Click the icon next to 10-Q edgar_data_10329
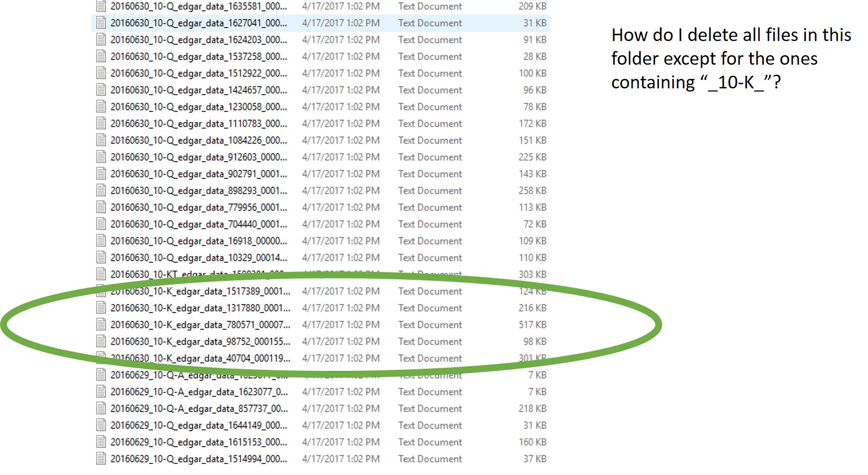This screenshot has height=475, width=868. click(101, 258)
